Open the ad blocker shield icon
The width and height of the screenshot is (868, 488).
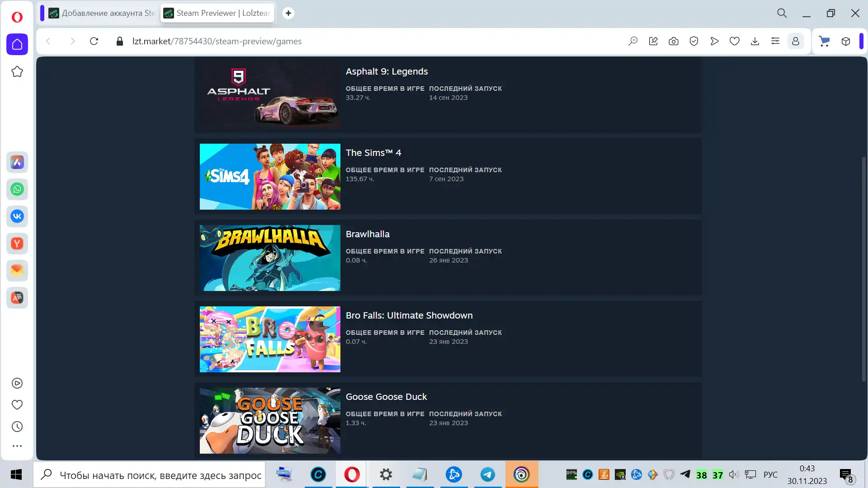click(x=694, y=41)
